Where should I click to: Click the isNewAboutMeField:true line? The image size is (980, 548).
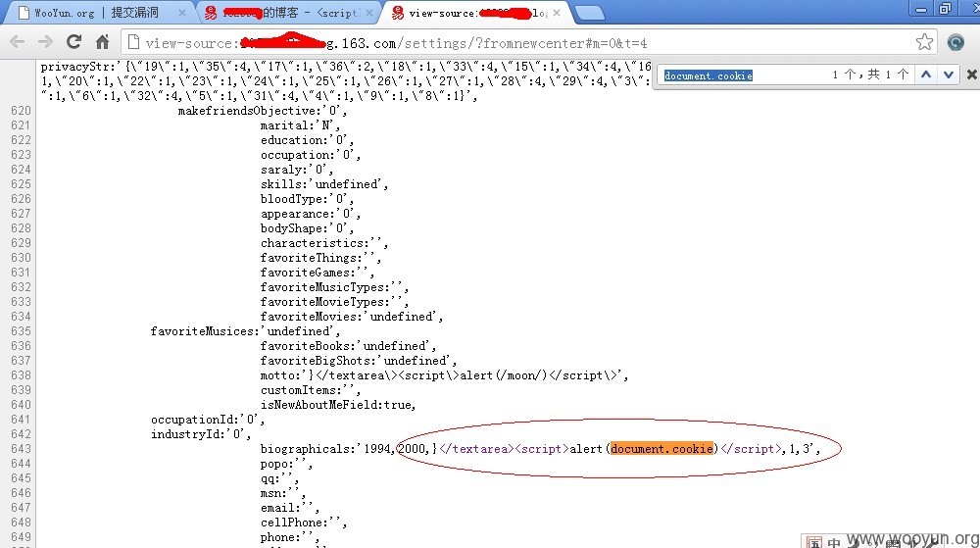pos(338,405)
